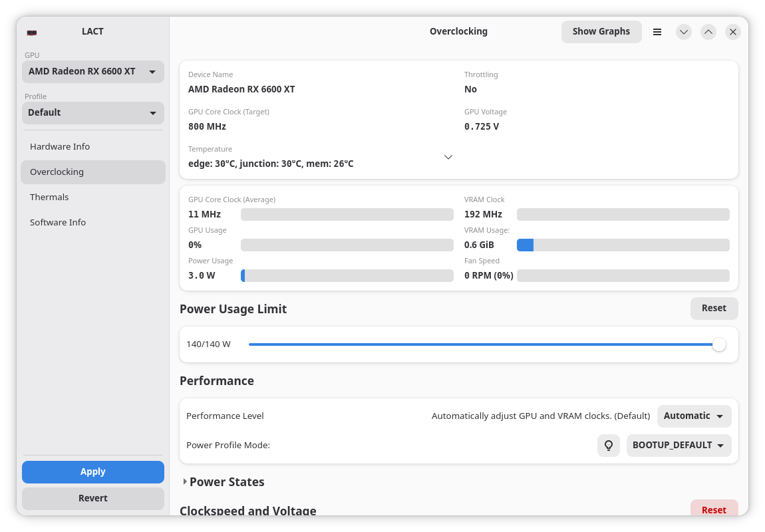This screenshot has height=532, width=765.
Task: Click the 11 MHz average clock value
Action: pyautogui.click(x=204, y=215)
